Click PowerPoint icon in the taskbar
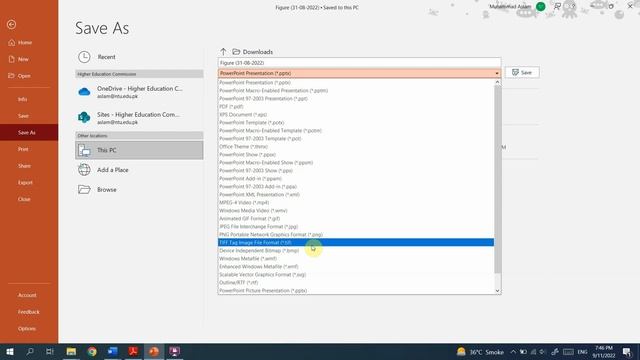This screenshot has width=640, height=360. click(154, 351)
